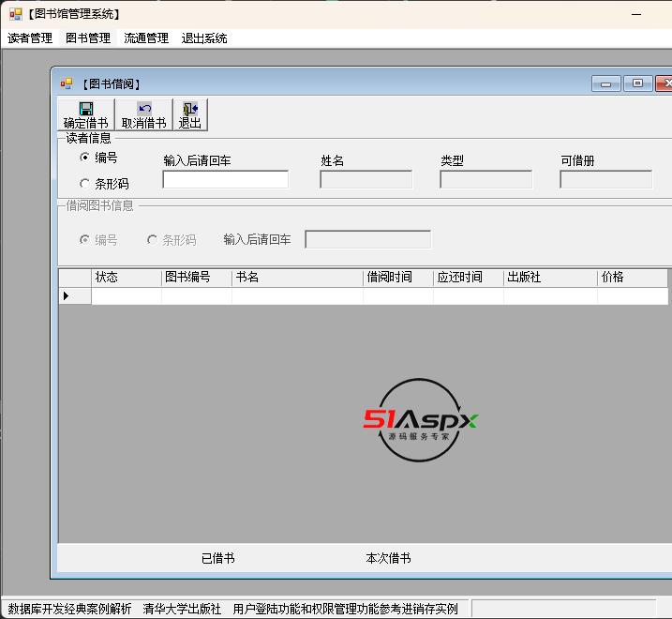
Task: Click the 退出 exit door icon
Action: (190, 109)
